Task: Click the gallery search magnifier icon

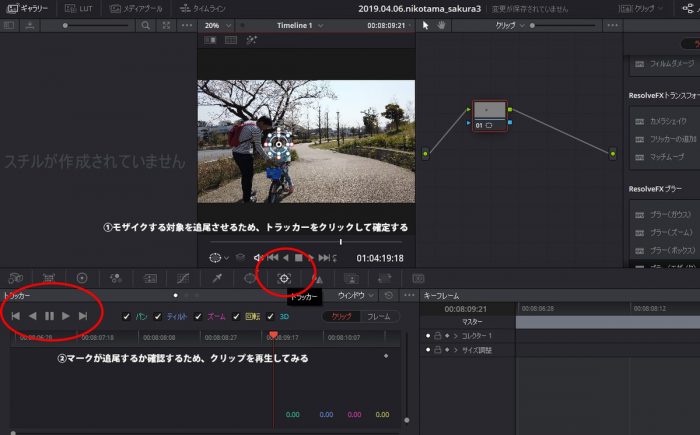Action: (x=146, y=25)
